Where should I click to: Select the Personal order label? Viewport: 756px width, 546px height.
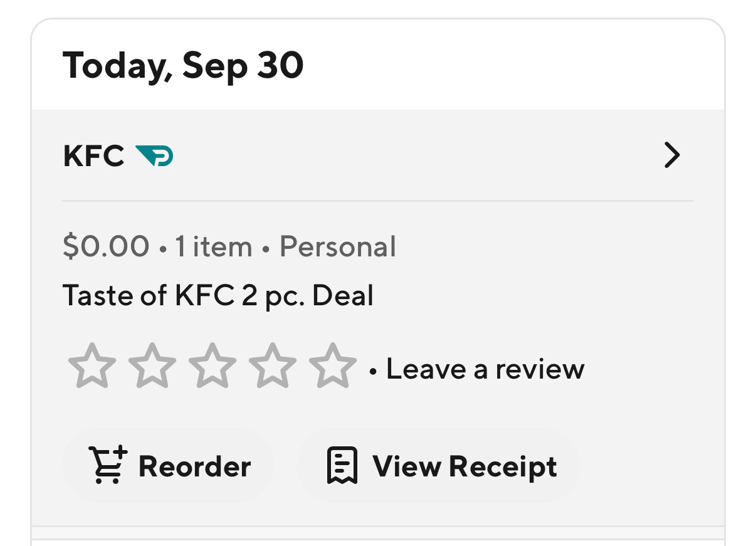[x=337, y=246]
